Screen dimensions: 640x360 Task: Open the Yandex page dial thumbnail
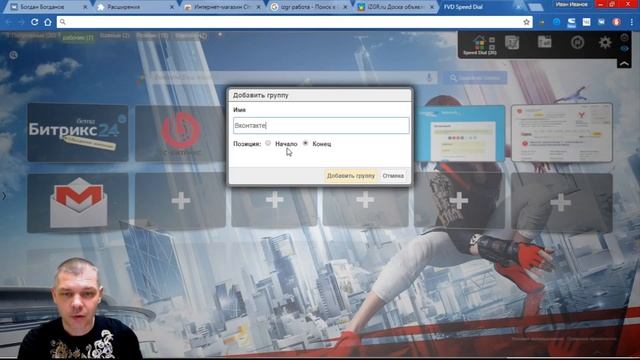[562, 133]
